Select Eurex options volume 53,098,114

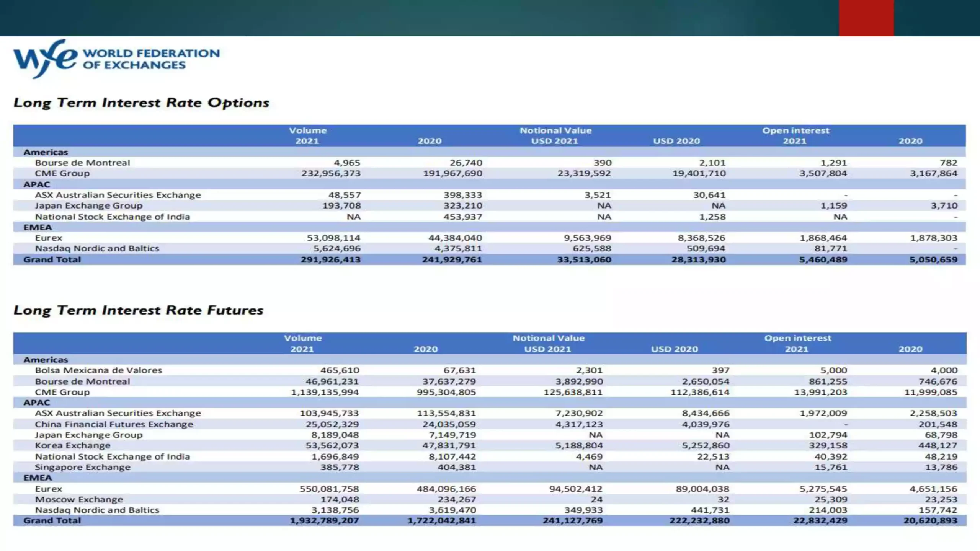pyautogui.click(x=333, y=238)
